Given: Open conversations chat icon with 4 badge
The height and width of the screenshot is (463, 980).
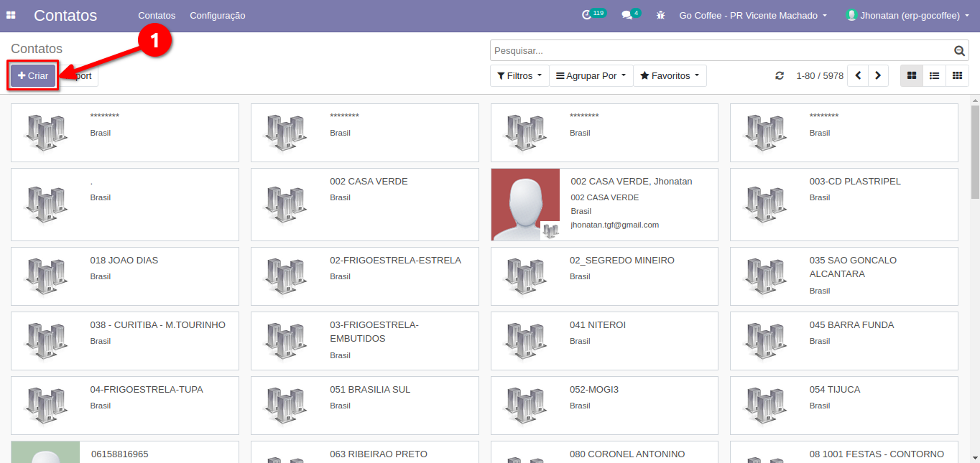Looking at the screenshot, I should (627, 15).
